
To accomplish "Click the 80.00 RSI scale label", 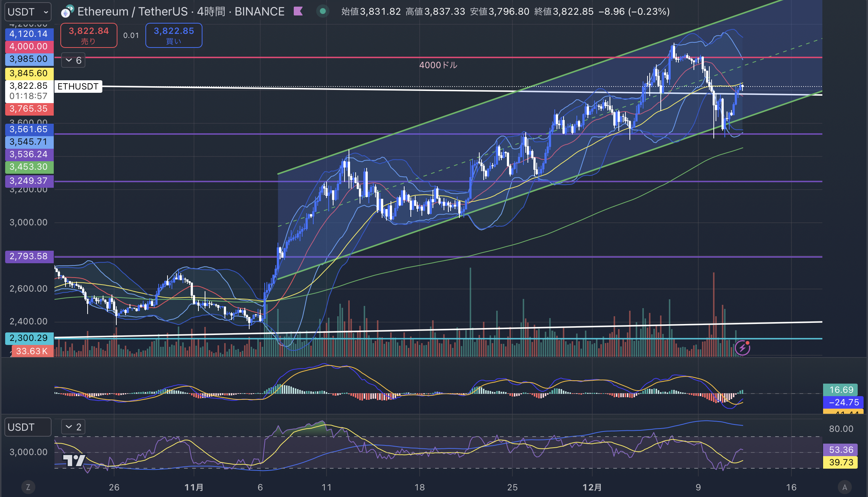I will click(x=841, y=429).
